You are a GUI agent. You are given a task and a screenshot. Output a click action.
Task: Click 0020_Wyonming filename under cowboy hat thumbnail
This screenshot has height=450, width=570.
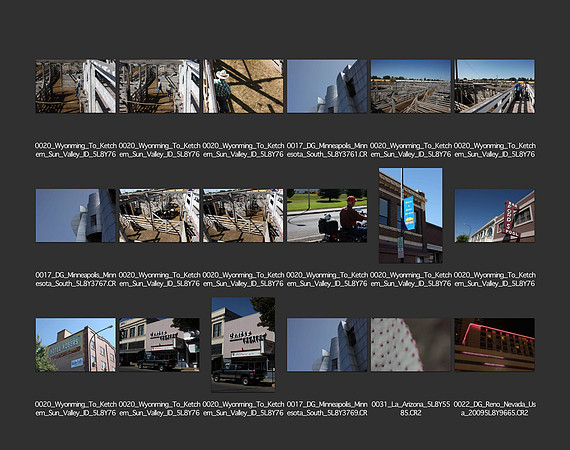[243, 150]
